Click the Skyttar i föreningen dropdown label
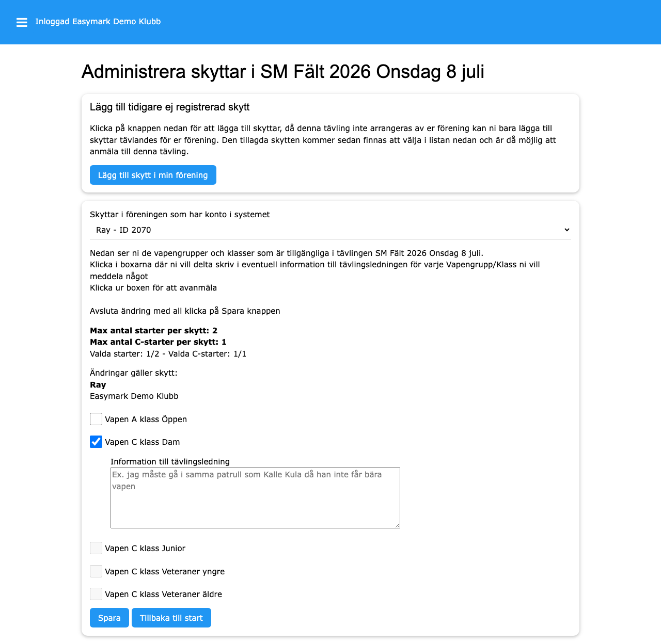This screenshot has width=661, height=644. point(180,214)
